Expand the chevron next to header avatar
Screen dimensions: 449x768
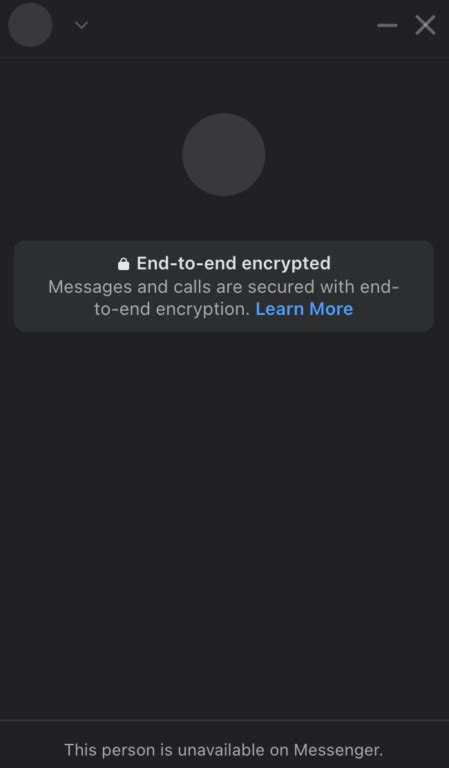coord(81,25)
